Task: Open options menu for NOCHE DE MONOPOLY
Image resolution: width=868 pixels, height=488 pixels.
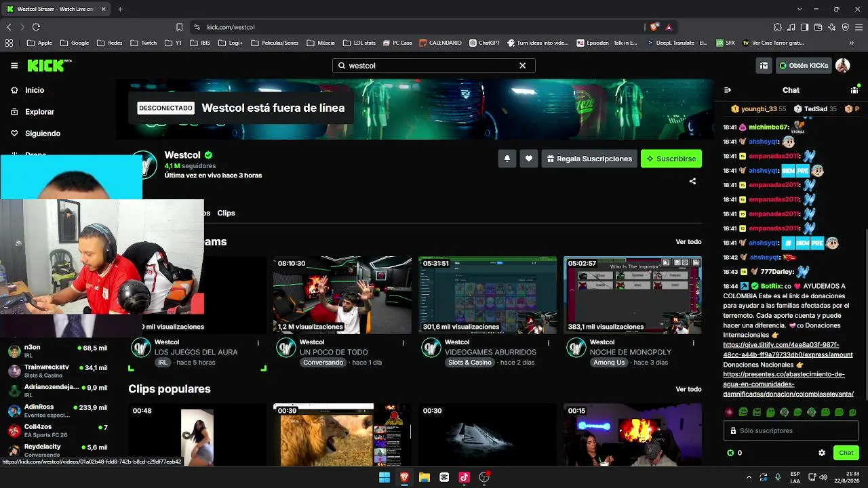Action: [x=694, y=343]
